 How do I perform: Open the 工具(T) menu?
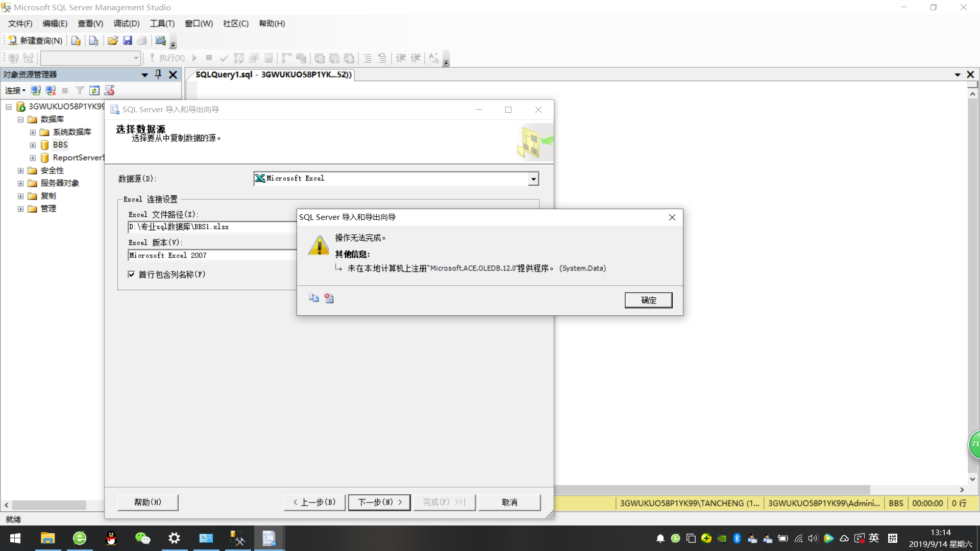pyautogui.click(x=162, y=23)
